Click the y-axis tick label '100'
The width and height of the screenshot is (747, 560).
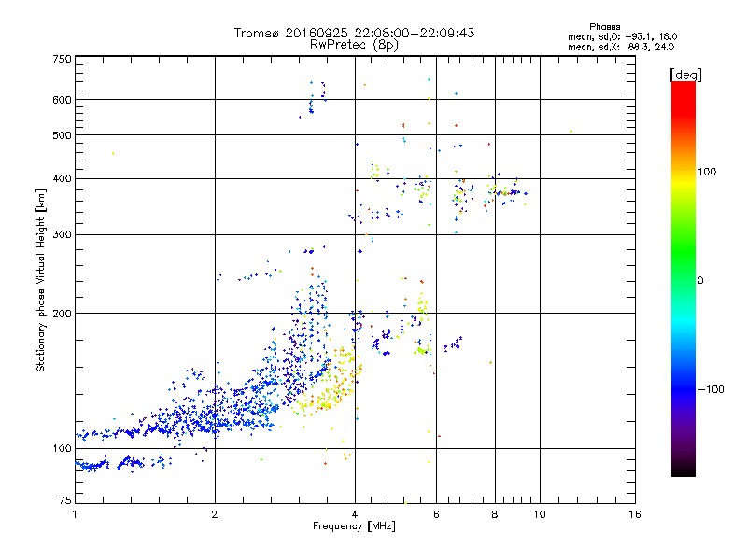[x=62, y=448]
